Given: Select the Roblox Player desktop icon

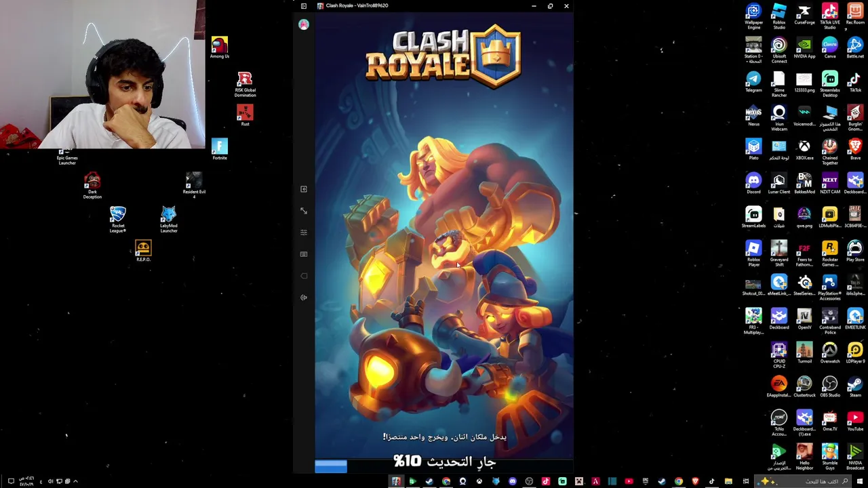Looking at the screenshot, I should pos(753,253).
